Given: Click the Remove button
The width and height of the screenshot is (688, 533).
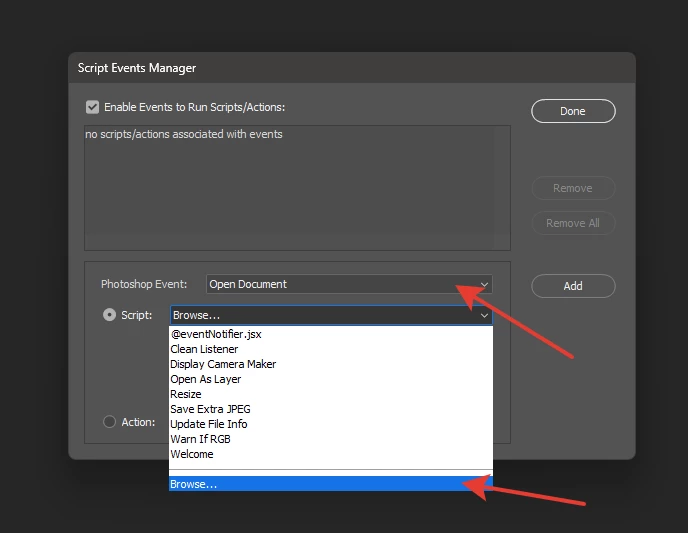Looking at the screenshot, I should [x=573, y=188].
